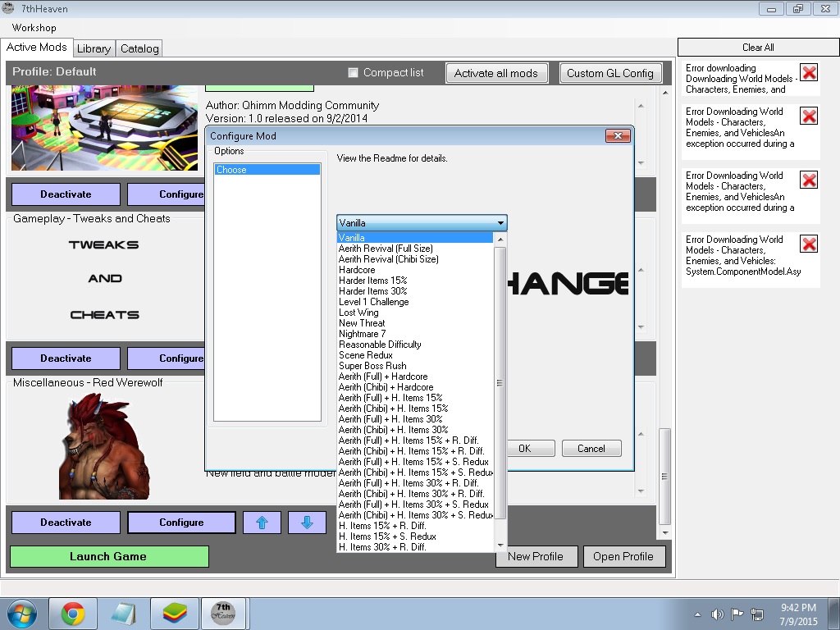The image size is (840, 630).
Task: Open Chrome from the taskbar
Action: [73, 614]
